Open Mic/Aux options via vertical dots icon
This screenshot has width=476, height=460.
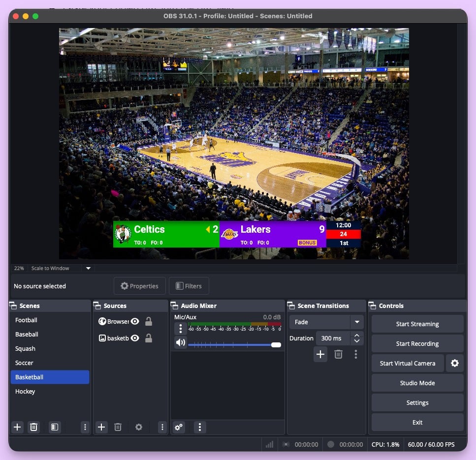click(x=181, y=328)
